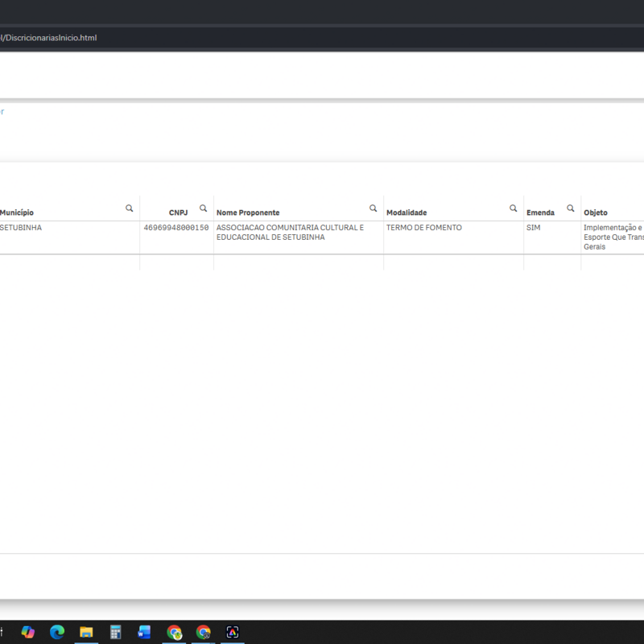The image size is (644, 644).
Task: Click the DiscricionariasInicio.html address bar
Action: pos(322,38)
